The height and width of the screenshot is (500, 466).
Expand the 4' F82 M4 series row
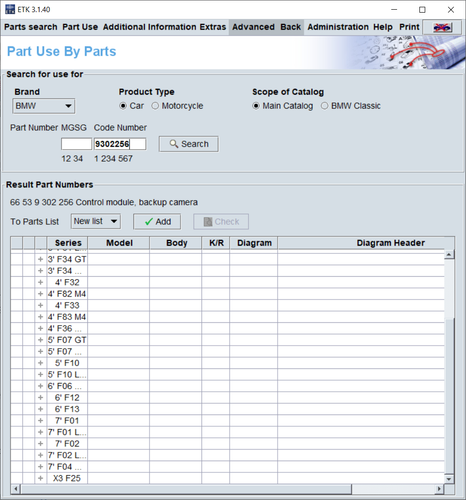click(40, 294)
